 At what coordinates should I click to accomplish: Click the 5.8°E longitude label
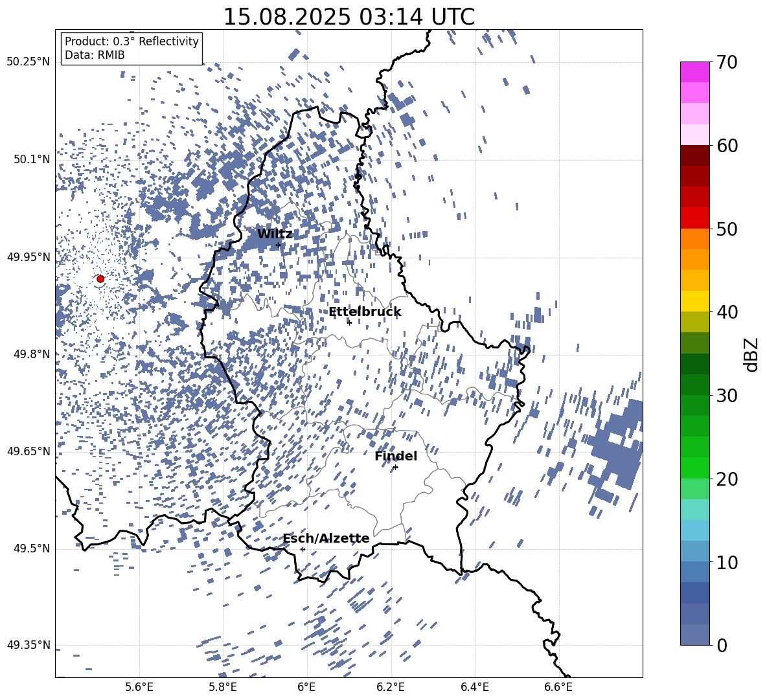223,687
